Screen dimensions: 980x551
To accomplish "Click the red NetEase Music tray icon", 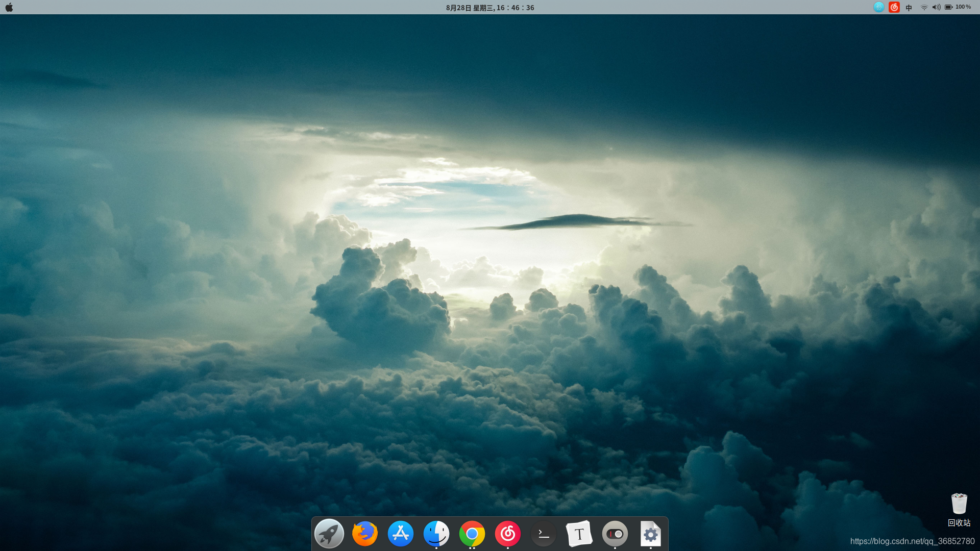I will [894, 7].
